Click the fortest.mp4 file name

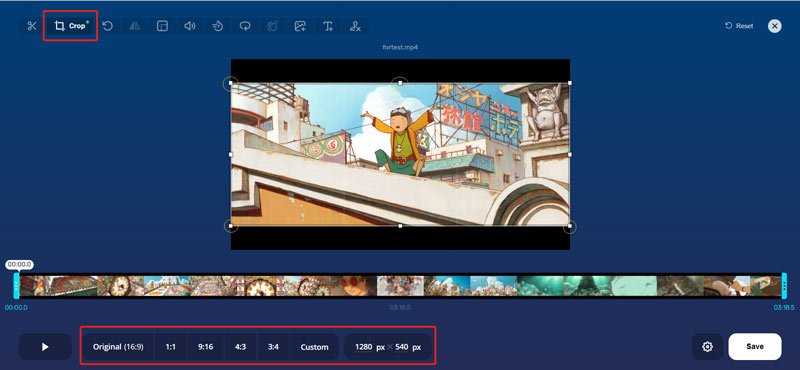pos(400,47)
